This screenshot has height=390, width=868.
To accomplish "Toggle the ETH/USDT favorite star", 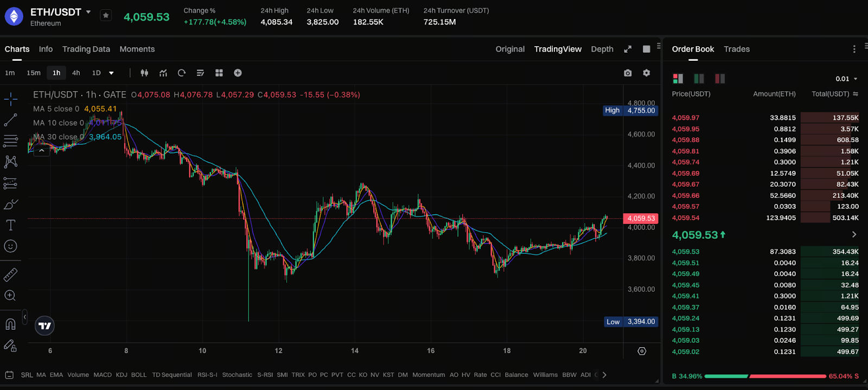I will (106, 16).
